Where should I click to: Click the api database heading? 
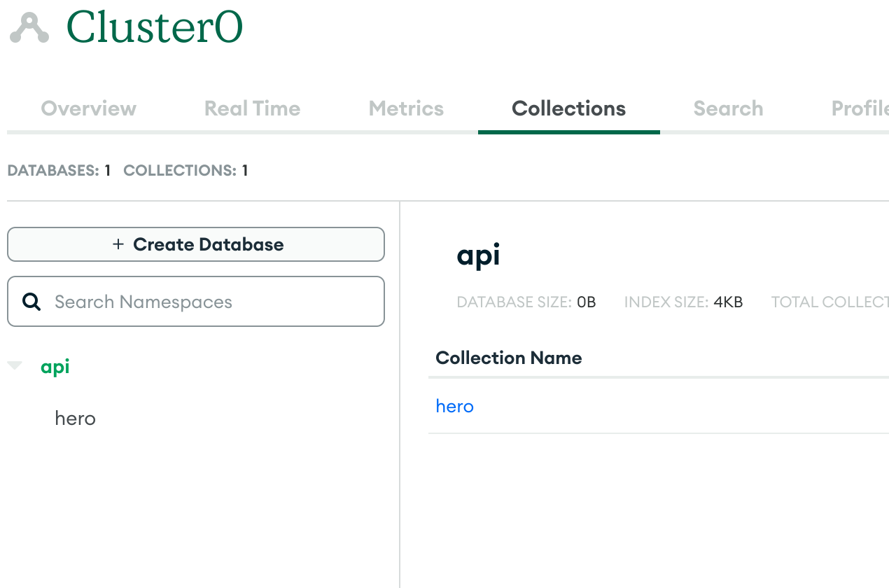pyautogui.click(x=478, y=255)
